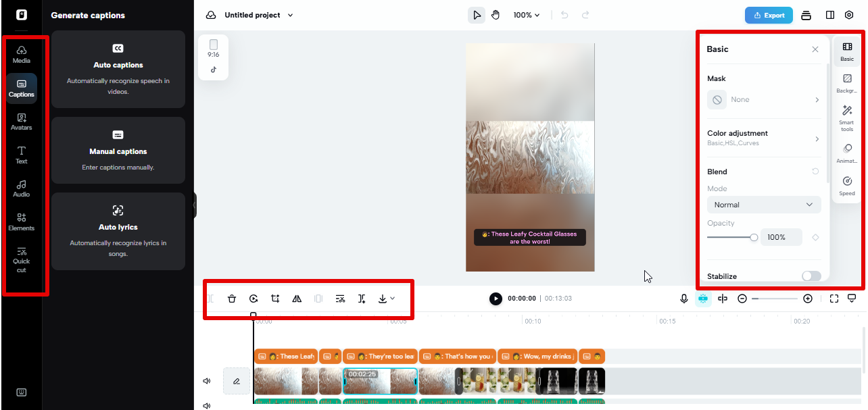868x410 pixels.
Task: Open the Smart tools panel
Action: point(847,116)
